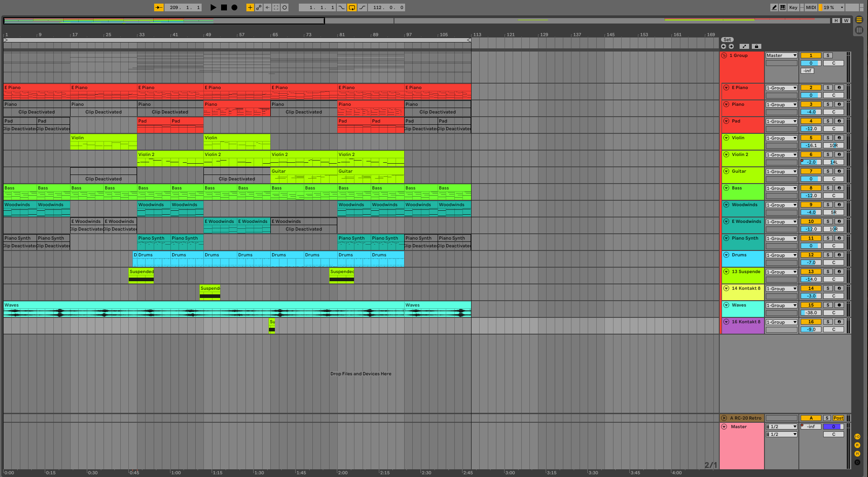The height and width of the screenshot is (477, 868).
Task: Select the Bass track header
Action: pyautogui.click(x=743, y=192)
